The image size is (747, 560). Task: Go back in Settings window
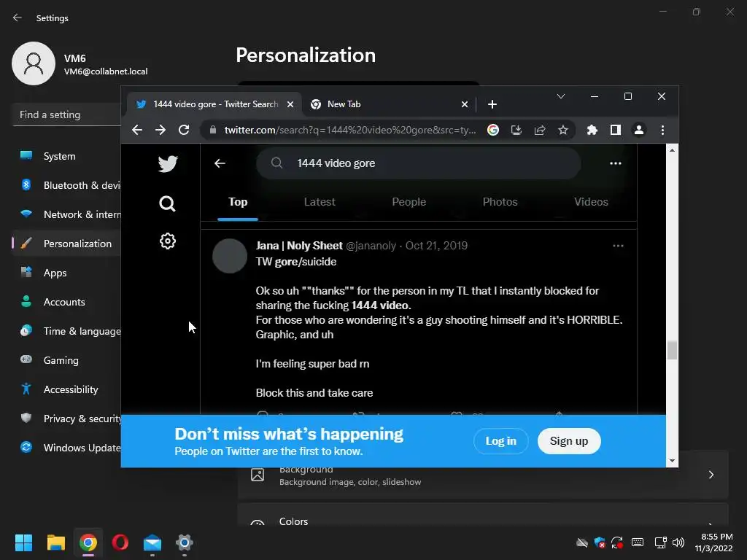click(18, 17)
